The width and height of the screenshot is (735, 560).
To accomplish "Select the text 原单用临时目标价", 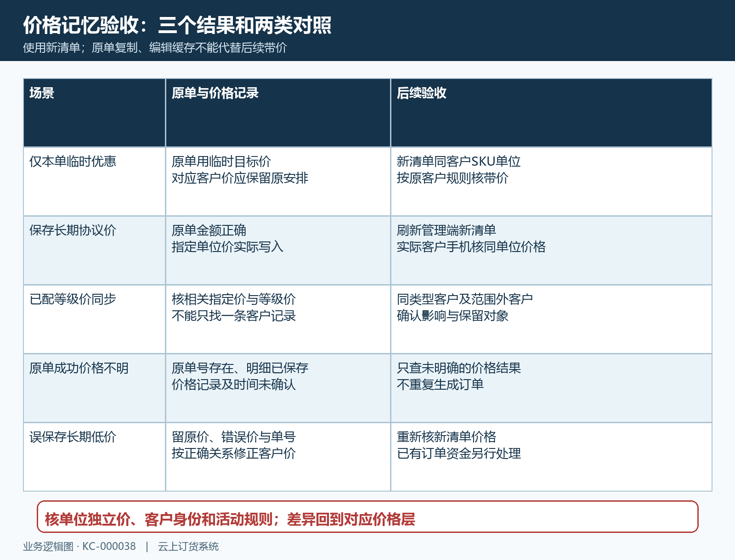I will point(221,162).
